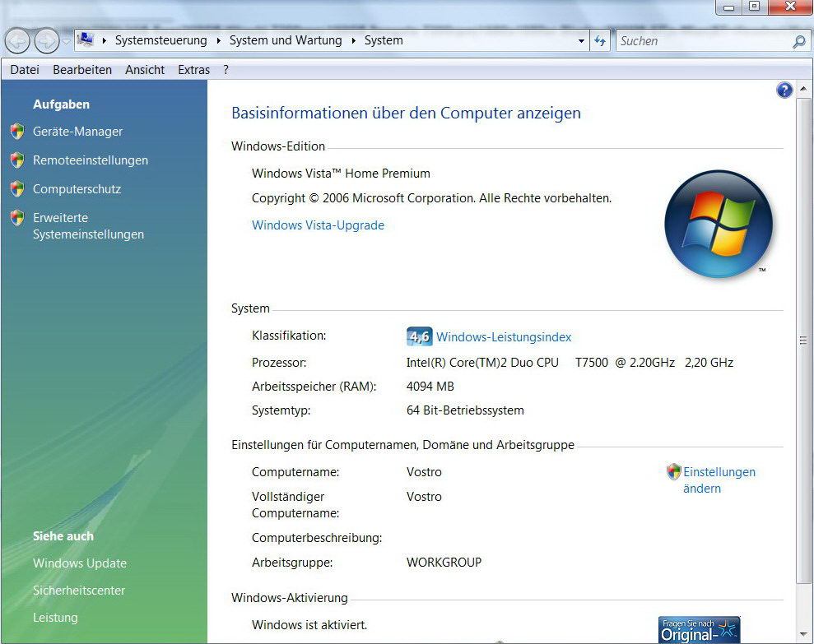Screen dimensions: 814x644
Task: Open the blue help question mark icon
Action: point(784,90)
